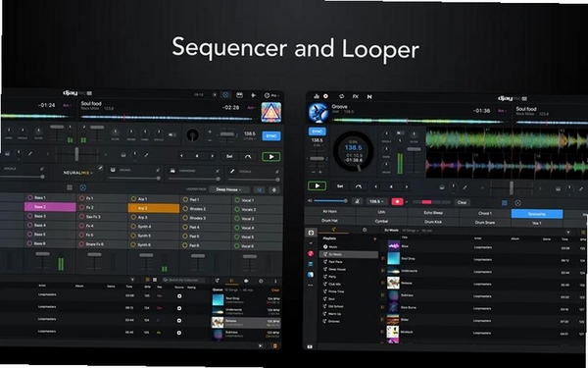Open the globe source icon in library sidebar

[x=311, y=275]
